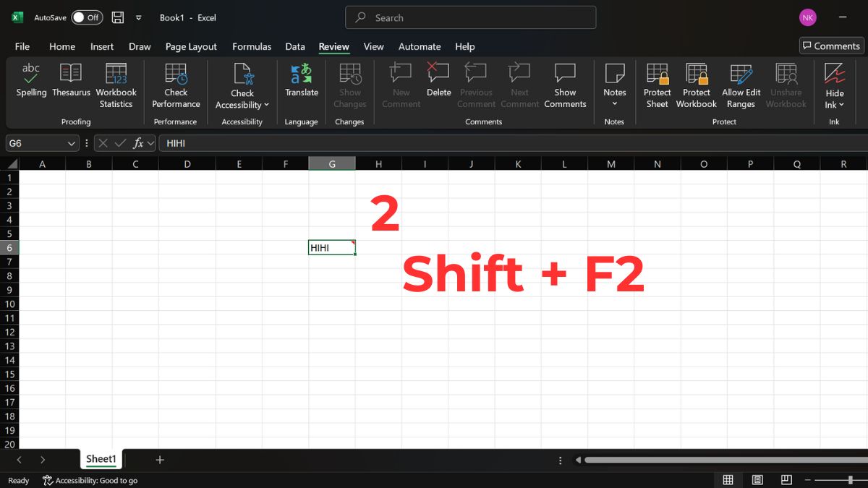Open the Thesaurus pane

(70, 82)
